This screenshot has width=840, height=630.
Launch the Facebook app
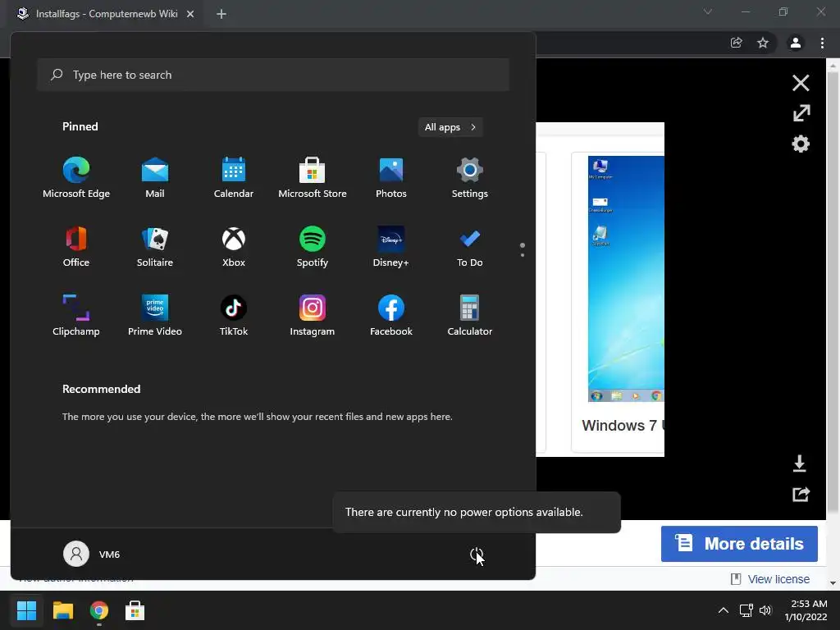[x=391, y=316]
